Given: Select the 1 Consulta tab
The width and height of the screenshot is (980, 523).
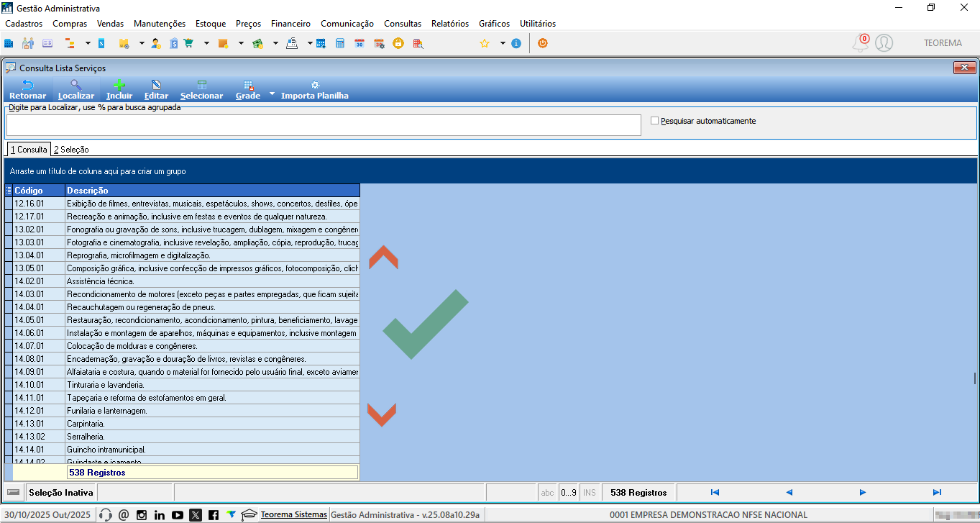Looking at the screenshot, I should pos(29,150).
